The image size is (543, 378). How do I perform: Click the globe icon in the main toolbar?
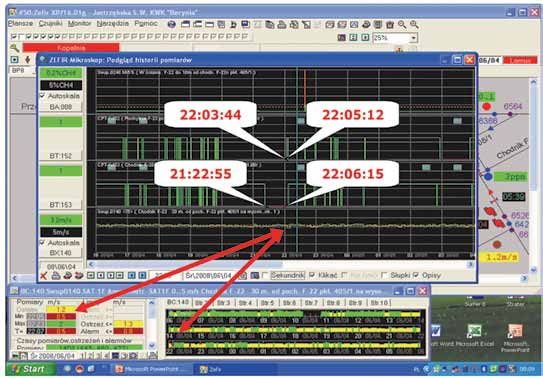click(x=172, y=24)
